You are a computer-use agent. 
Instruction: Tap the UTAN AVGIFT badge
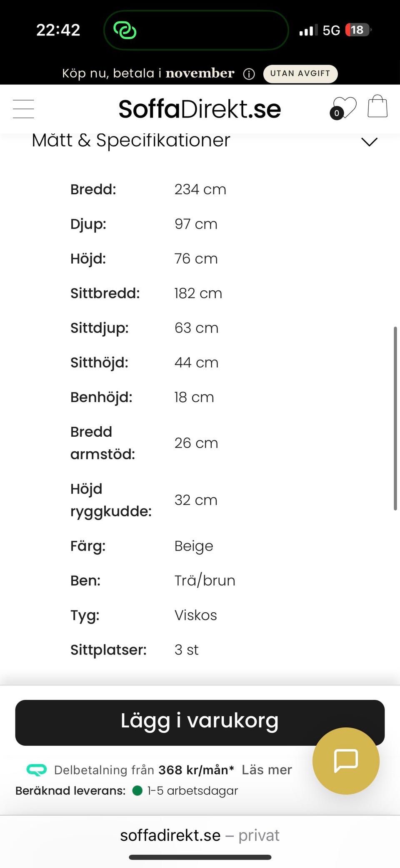click(x=300, y=73)
